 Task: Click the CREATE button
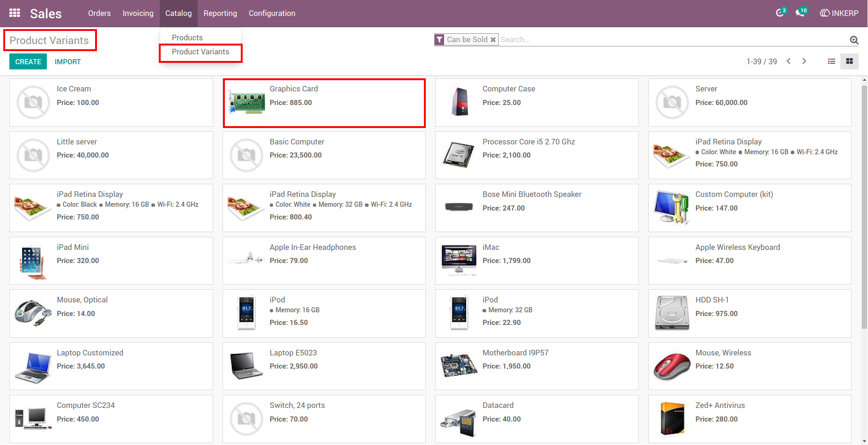(28, 61)
